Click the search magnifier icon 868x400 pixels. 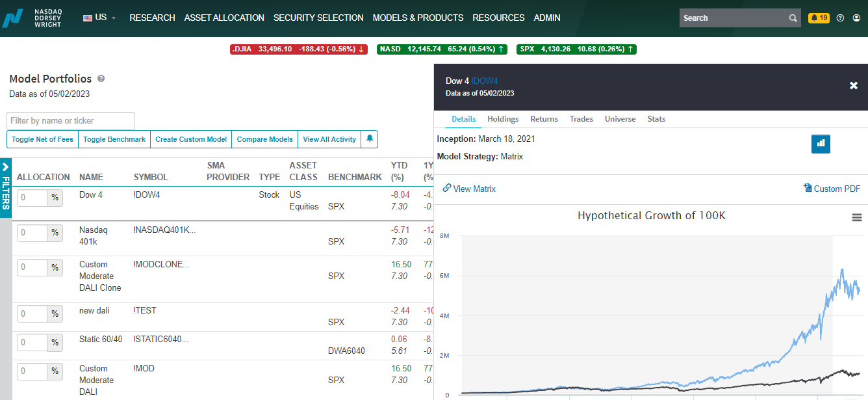point(793,18)
